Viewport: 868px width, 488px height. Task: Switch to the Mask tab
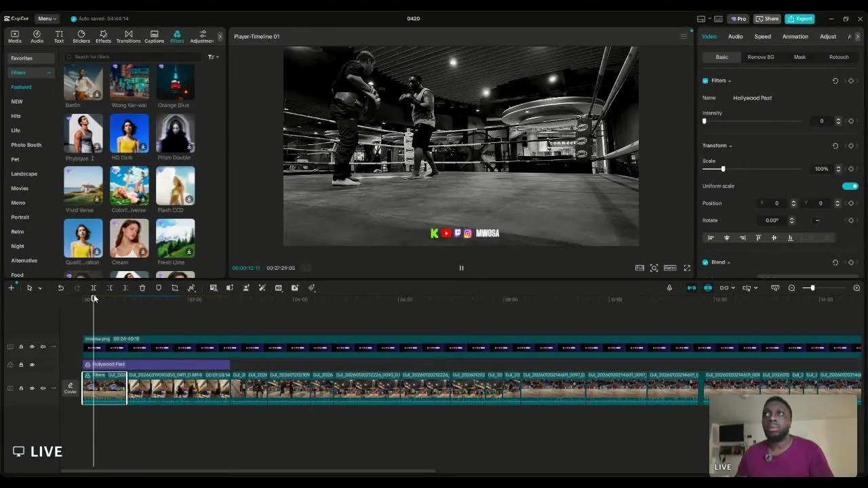coord(800,58)
